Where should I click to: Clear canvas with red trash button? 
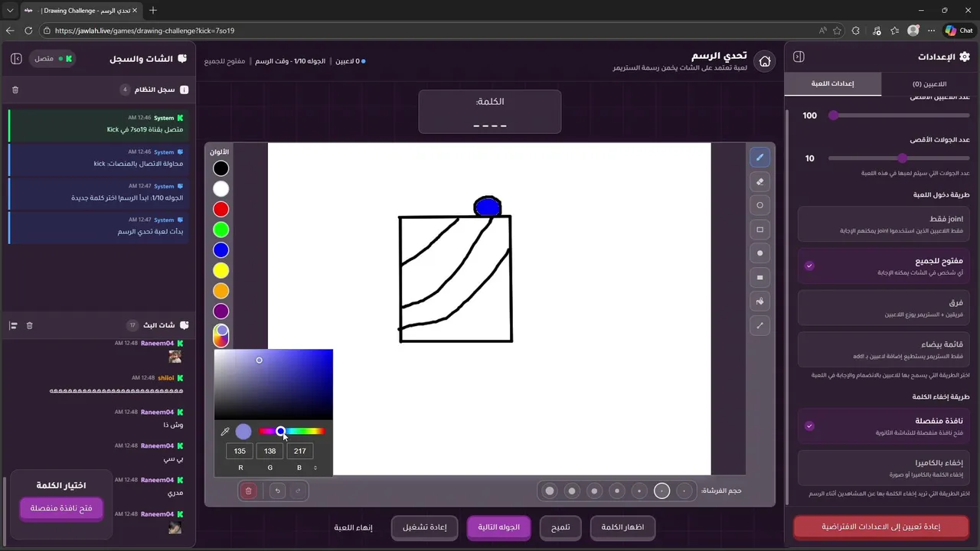coord(248,491)
